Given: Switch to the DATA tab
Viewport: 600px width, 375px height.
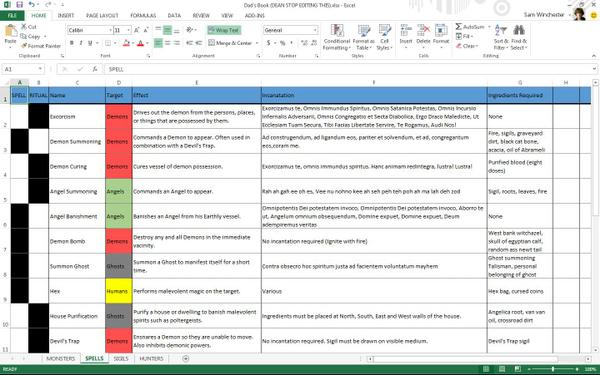Looking at the screenshot, I should click(174, 15).
